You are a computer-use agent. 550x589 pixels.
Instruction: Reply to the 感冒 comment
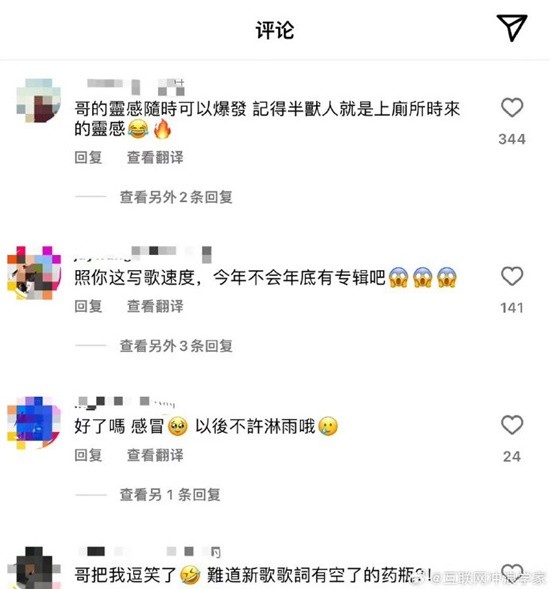(88, 455)
